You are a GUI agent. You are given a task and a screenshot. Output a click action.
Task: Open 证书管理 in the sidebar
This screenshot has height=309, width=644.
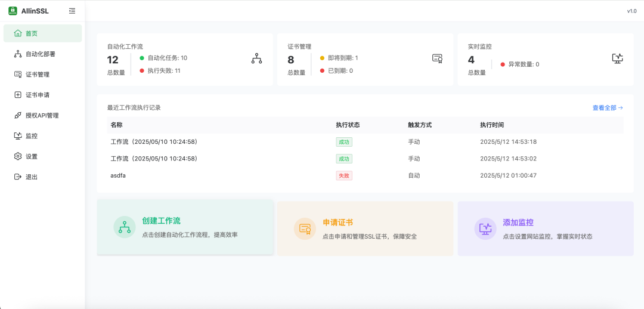[x=43, y=75]
